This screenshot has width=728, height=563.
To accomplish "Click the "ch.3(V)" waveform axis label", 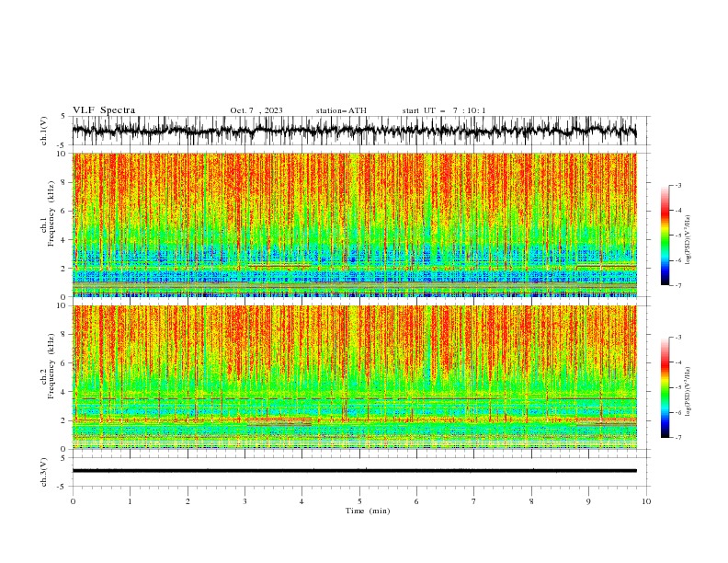I will point(44,473).
